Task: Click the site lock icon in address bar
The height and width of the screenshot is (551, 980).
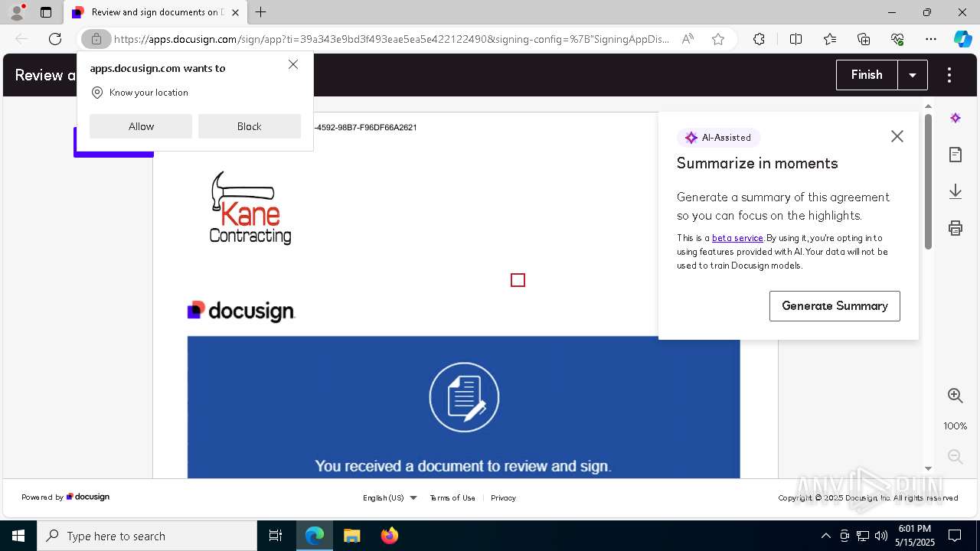Action: coord(96,39)
